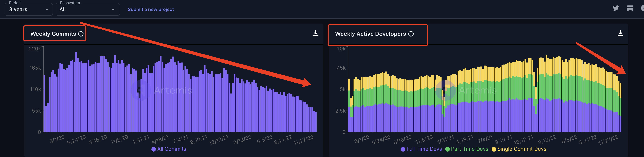Click the purple Full Time Devs legend dot
This screenshot has height=157, width=644.
coord(403,149)
